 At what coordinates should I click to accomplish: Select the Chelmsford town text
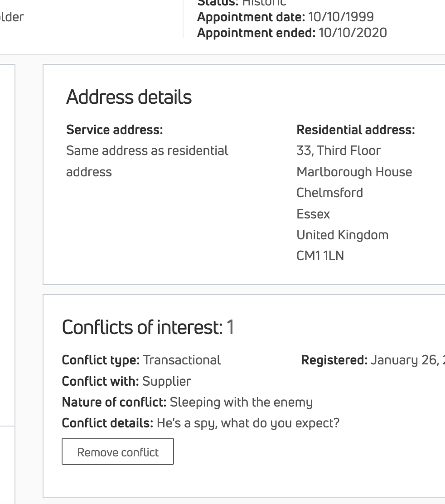click(329, 193)
